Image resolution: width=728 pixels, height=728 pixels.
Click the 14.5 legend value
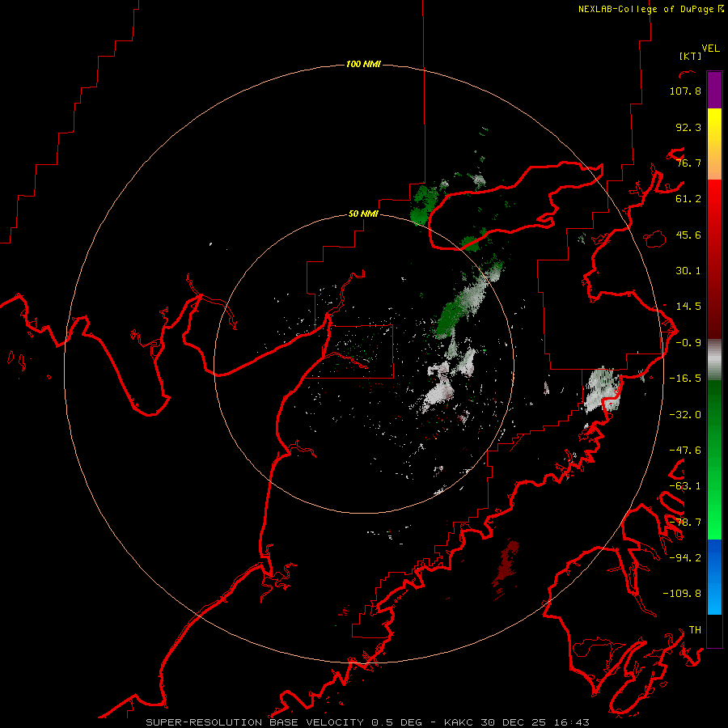coord(688,307)
